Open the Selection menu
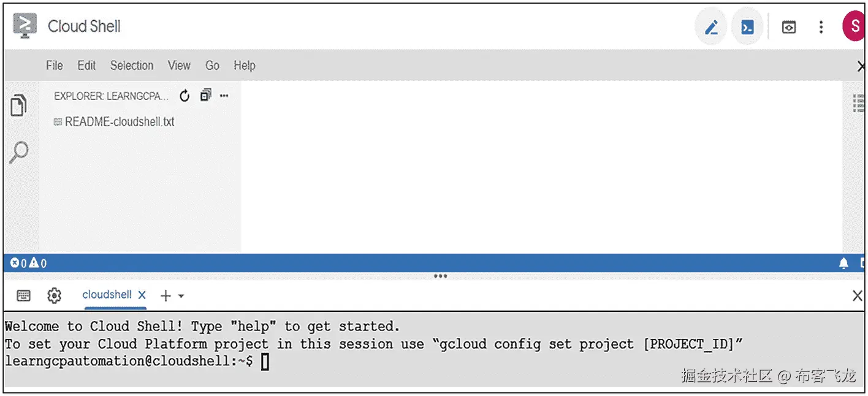868x396 pixels. tap(132, 65)
